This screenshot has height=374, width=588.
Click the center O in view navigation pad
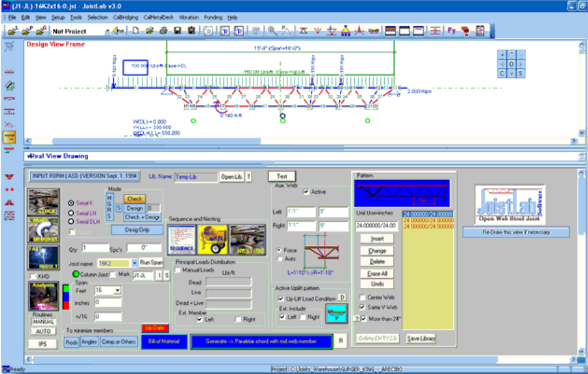(511, 64)
